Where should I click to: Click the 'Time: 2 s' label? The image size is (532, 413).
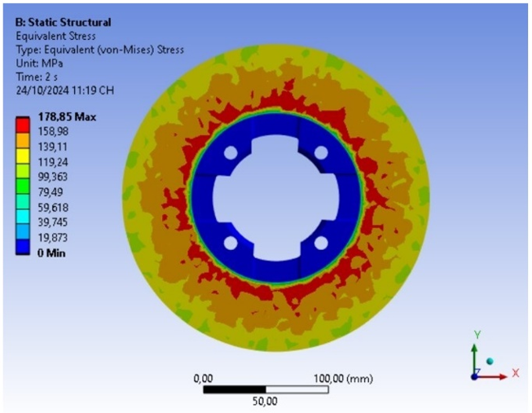pos(37,77)
